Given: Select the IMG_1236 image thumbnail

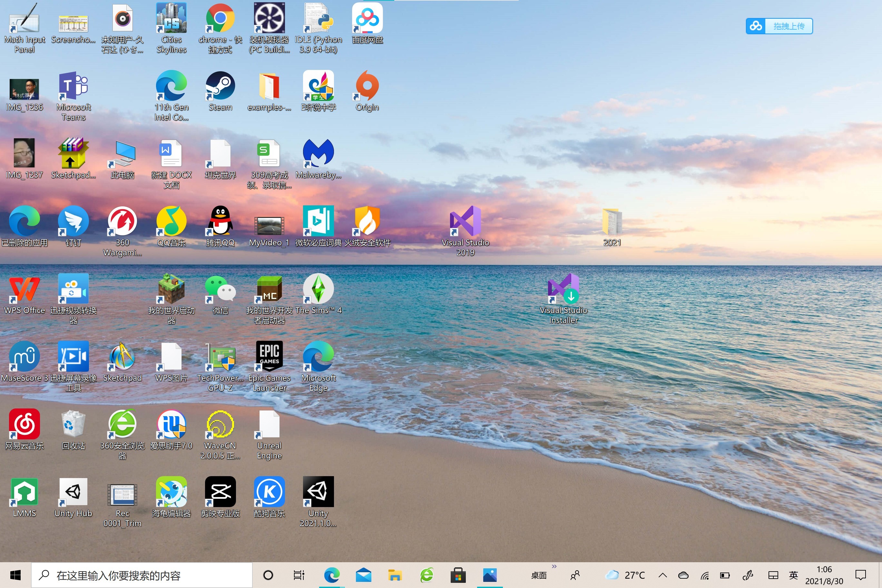Looking at the screenshot, I should click(x=24, y=89).
